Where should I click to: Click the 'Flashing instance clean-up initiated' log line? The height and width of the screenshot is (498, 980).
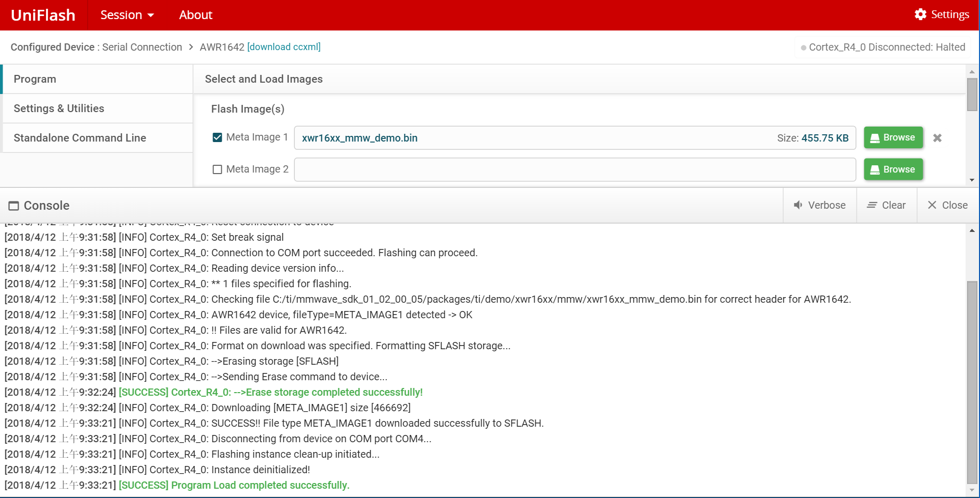point(192,454)
